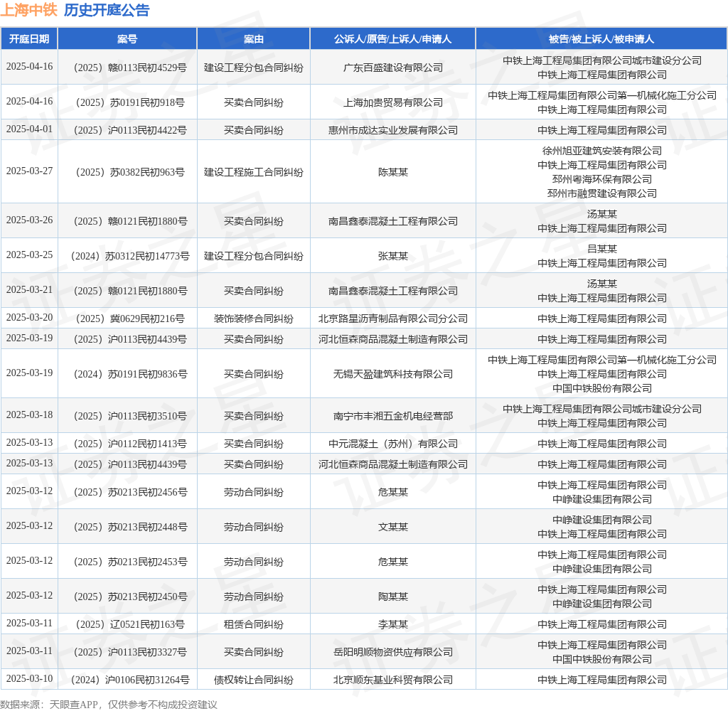Select case number 沪0106民初31264号
This screenshot has width=728, height=711.
point(131,680)
